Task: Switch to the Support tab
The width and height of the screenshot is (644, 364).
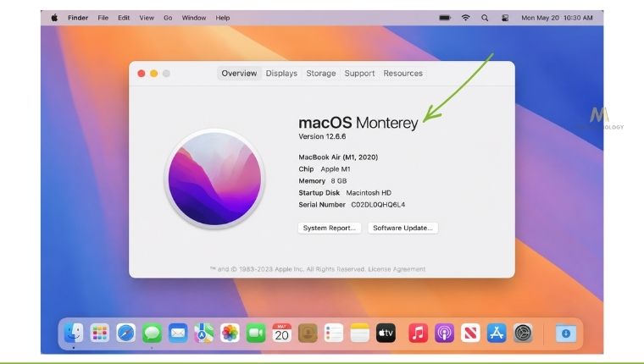Action: [x=359, y=73]
